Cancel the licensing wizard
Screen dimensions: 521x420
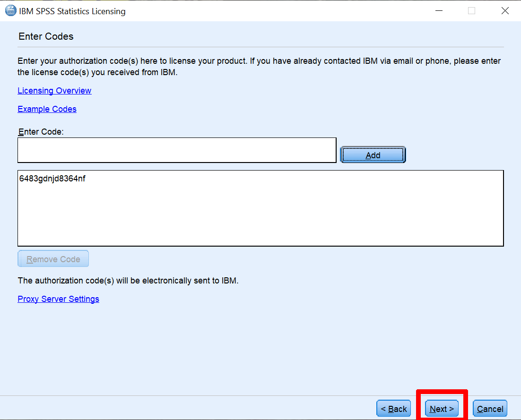490,408
